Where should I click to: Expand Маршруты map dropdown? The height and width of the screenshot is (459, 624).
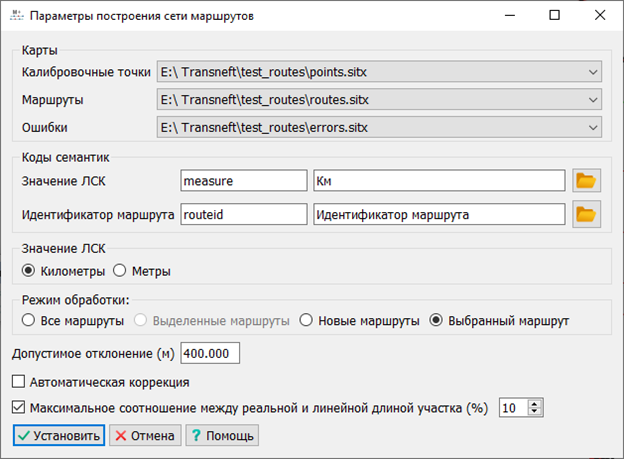click(594, 100)
